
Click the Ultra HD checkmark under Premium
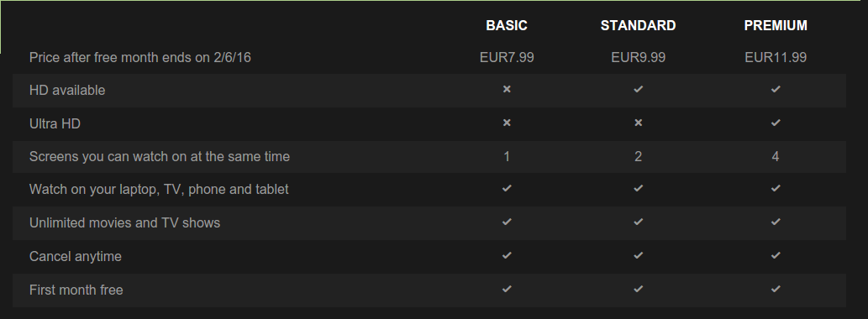point(776,123)
